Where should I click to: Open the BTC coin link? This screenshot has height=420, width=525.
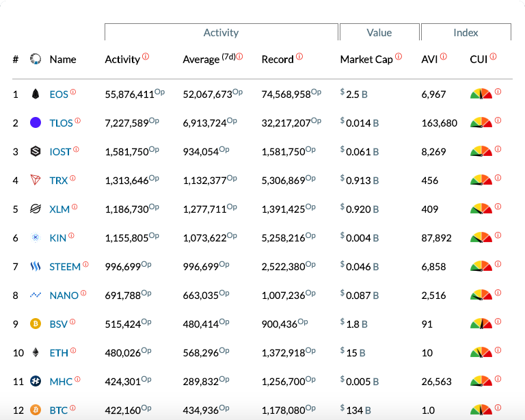[59, 410]
